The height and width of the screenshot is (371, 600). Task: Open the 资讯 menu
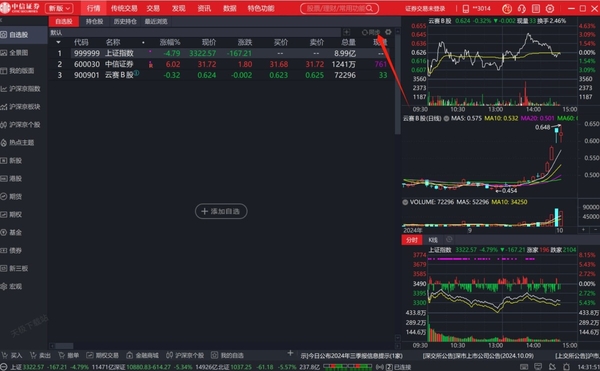coord(204,8)
